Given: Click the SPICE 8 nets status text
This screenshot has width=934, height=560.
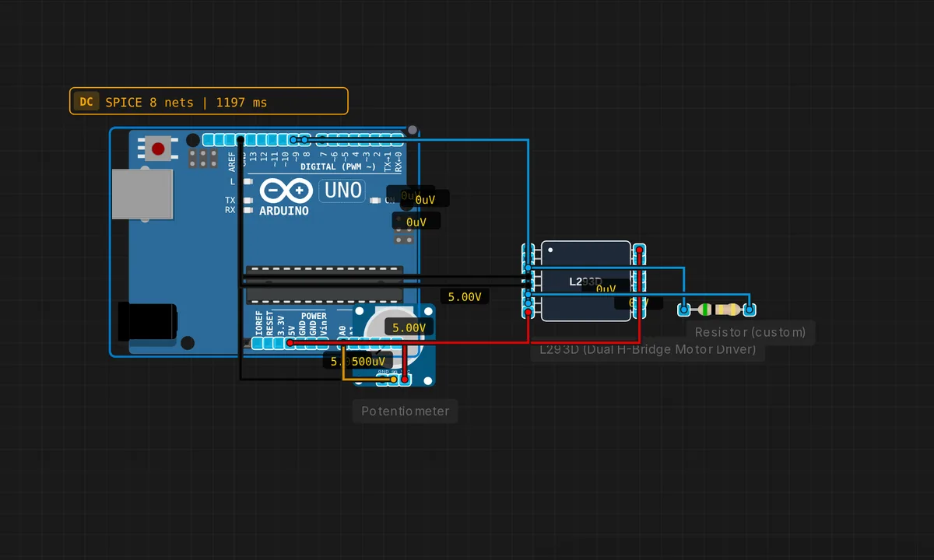Looking at the screenshot, I should pyautogui.click(x=186, y=102).
